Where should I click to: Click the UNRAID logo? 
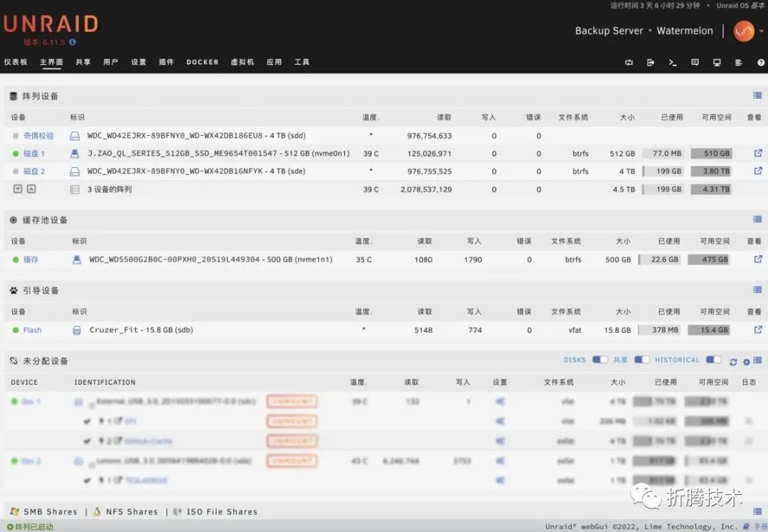click(51, 24)
